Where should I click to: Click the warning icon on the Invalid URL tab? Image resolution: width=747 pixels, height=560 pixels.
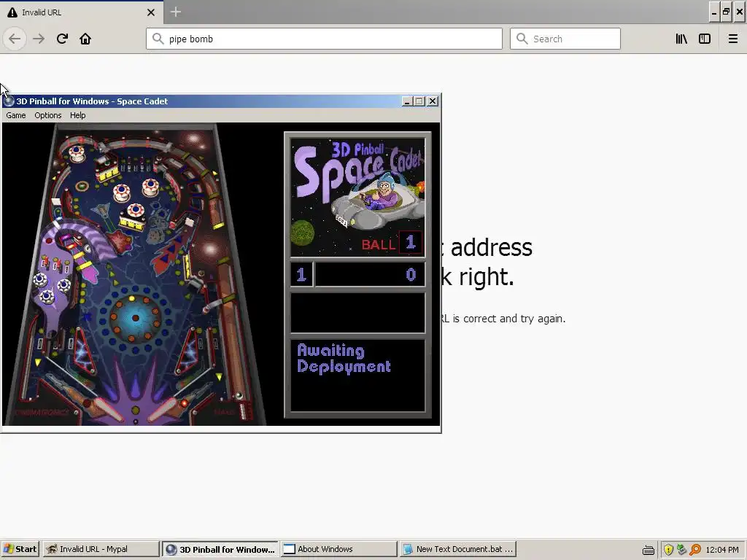click(x=12, y=12)
